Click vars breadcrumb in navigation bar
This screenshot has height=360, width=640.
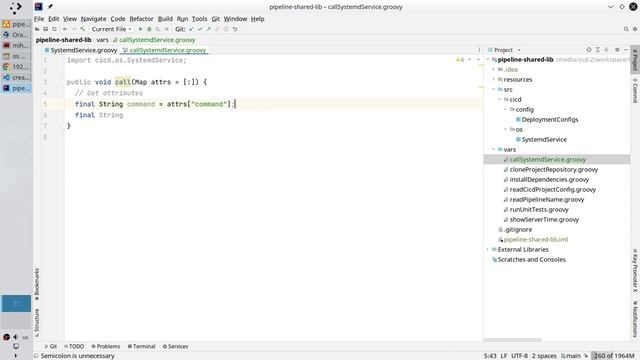click(x=102, y=40)
